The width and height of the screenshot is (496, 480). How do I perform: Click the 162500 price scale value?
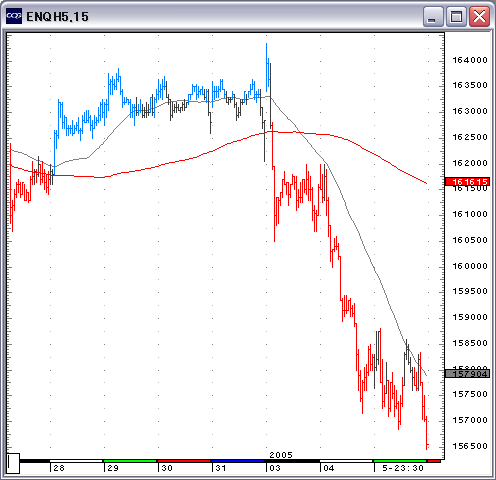coord(470,137)
